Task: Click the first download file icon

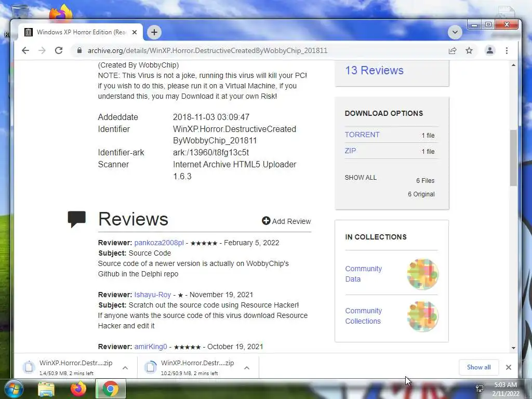Action: (29, 367)
